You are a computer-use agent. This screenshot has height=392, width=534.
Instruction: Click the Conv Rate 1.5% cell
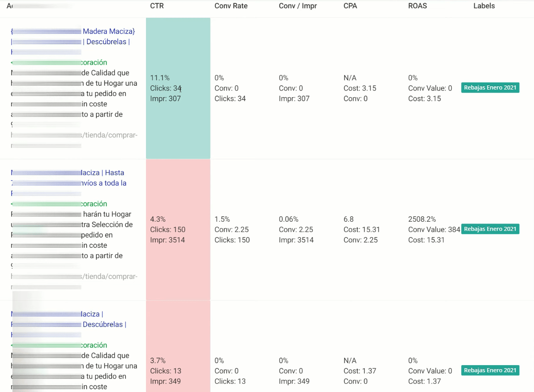tap(222, 219)
